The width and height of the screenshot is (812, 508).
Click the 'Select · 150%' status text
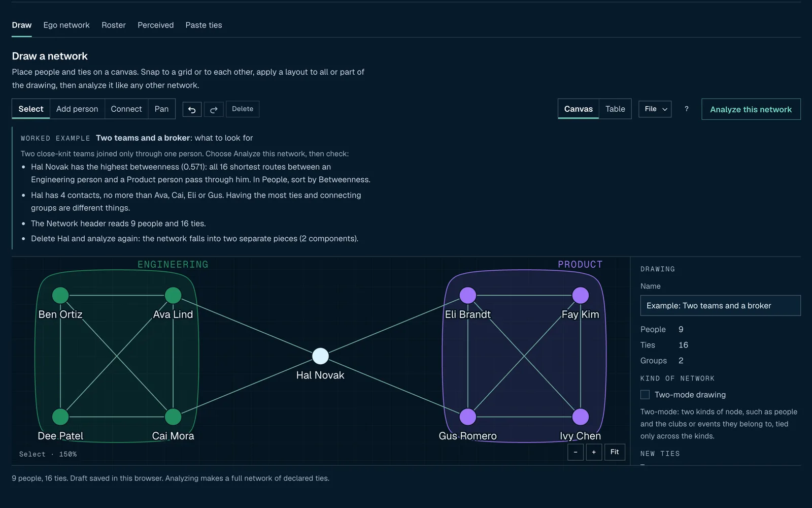pos(48,454)
